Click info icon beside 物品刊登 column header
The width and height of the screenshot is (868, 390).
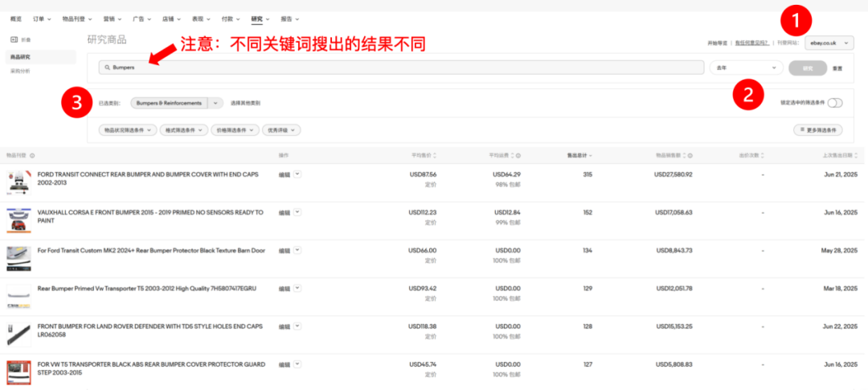[x=32, y=156]
